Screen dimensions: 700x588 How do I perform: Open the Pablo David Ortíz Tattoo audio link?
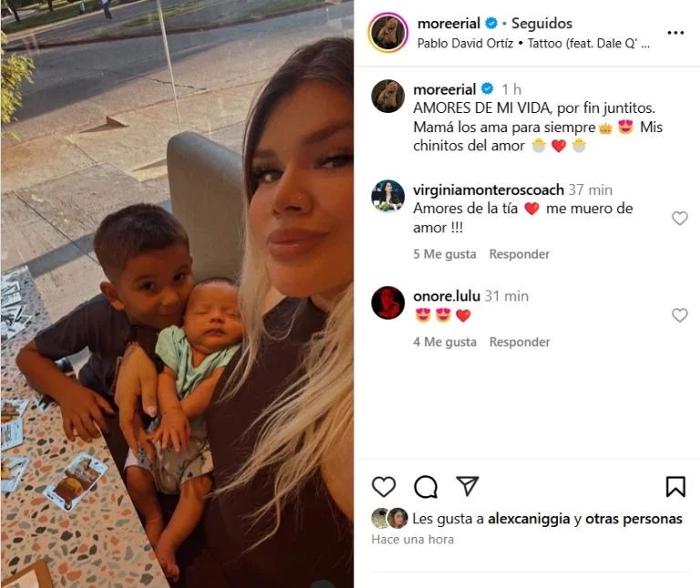(533, 44)
